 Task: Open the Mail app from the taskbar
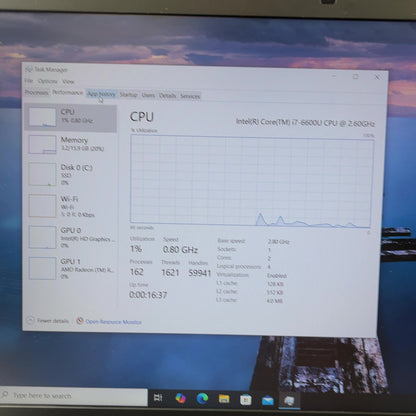click(x=268, y=400)
